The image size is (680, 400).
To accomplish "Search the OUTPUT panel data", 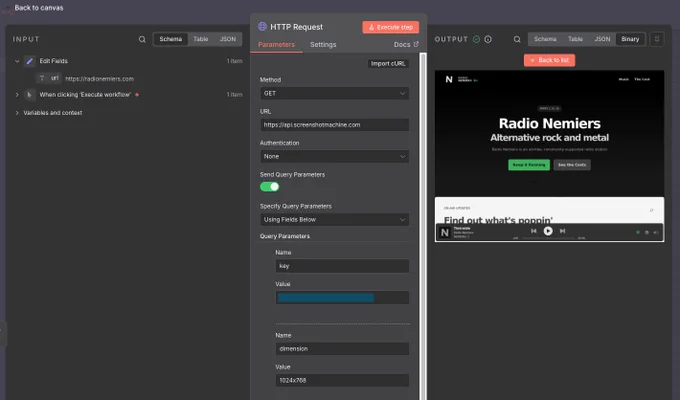I will tap(517, 39).
